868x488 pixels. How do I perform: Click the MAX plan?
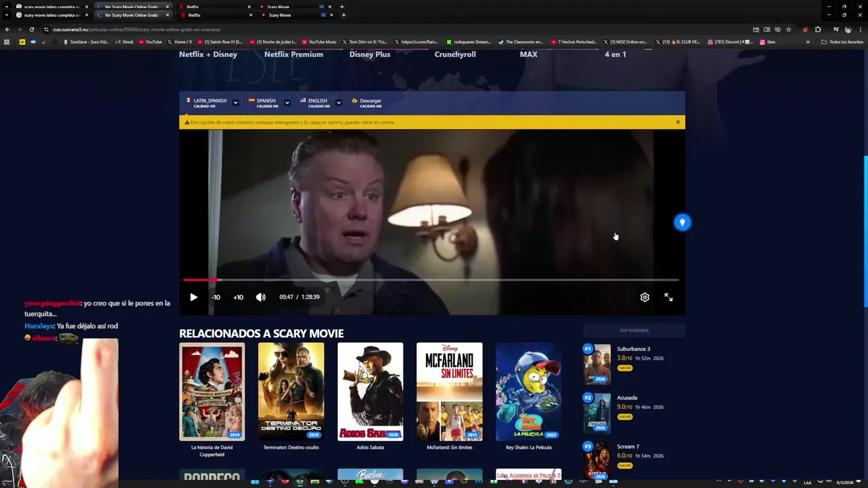(528, 54)
